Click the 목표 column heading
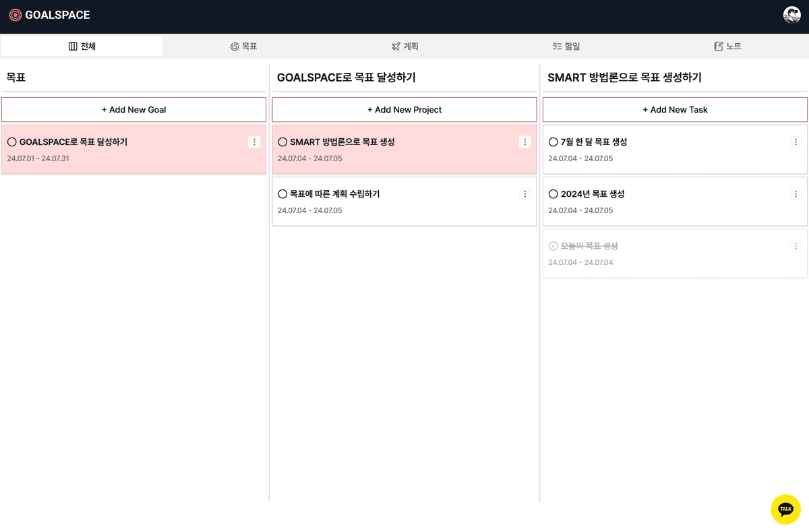The height and width of the screenshot is (532, 809). coord(16,78)
